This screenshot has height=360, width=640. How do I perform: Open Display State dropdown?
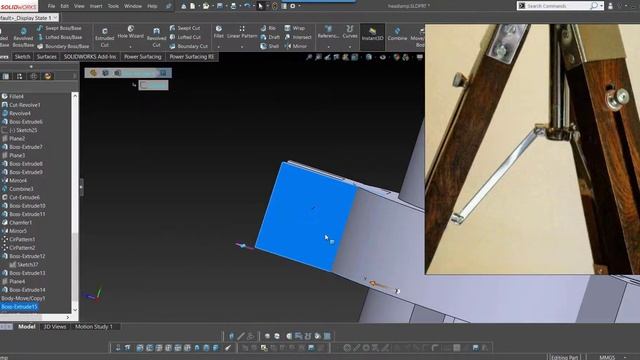click(55, 18)
